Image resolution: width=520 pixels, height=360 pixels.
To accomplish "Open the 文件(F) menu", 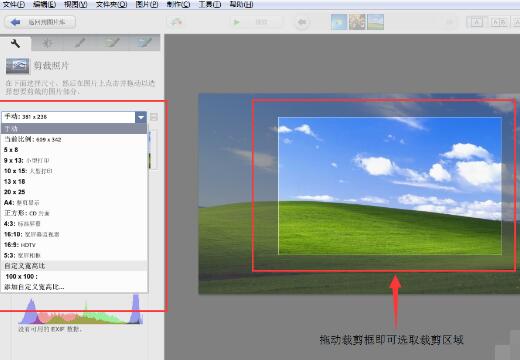I will 14,4.
